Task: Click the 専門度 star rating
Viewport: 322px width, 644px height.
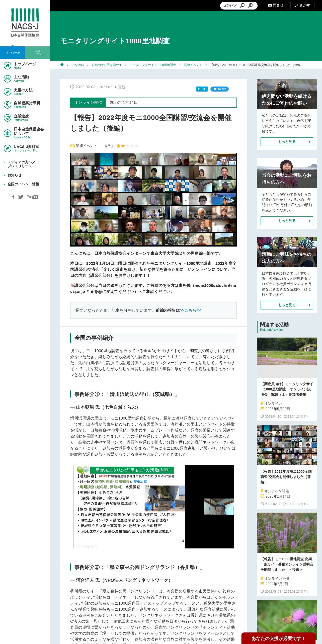Action: pos(127,146)
